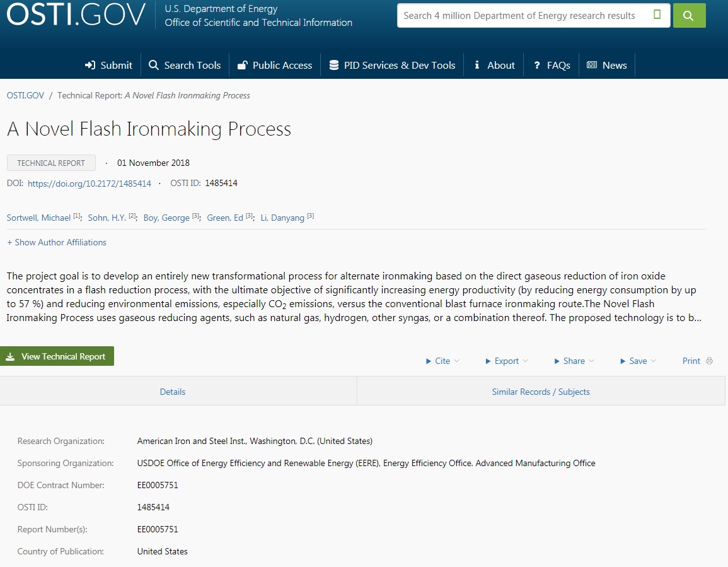
Task: Click the TECHNICAL REPORT badge
Action: pos(51,163)
